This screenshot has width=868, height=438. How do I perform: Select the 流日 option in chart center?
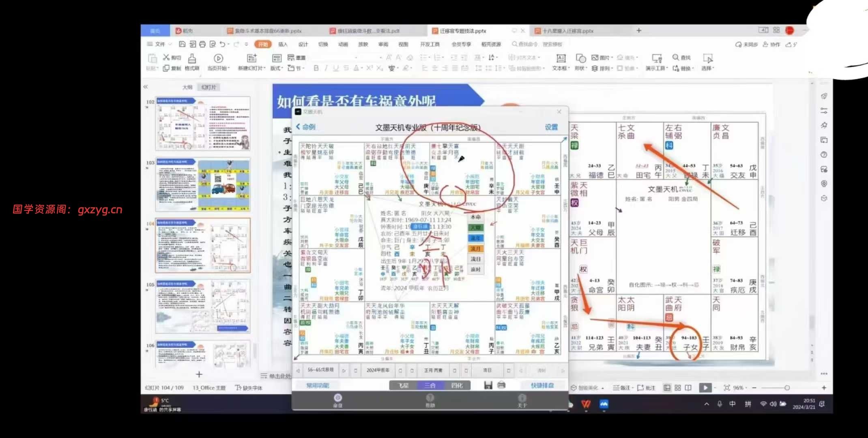click(475, 259)
